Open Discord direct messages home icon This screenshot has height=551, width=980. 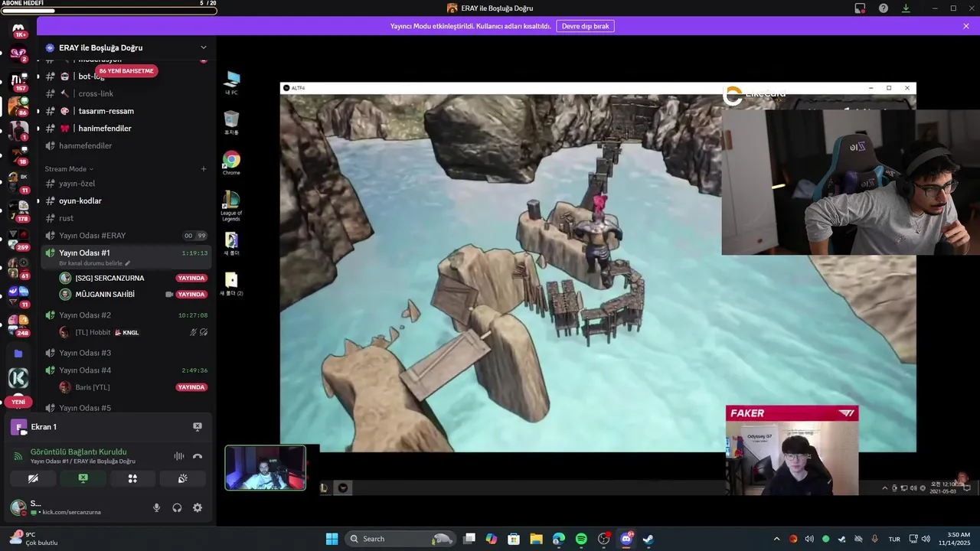point(18,30)
